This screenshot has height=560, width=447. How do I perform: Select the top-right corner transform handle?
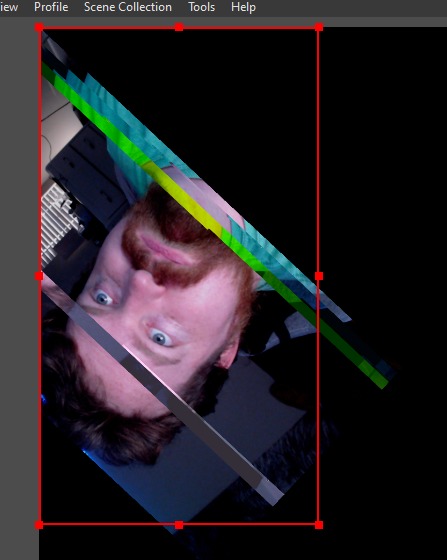(x=319, y=27)
